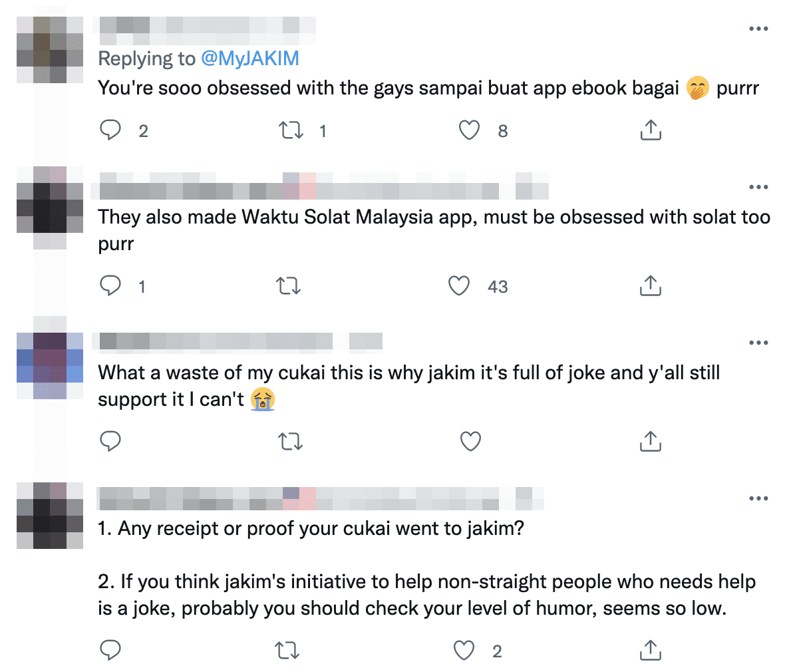Expand more menu on Waktu Solat tweet
Viewport: 785px width, 672px height.
758,187
